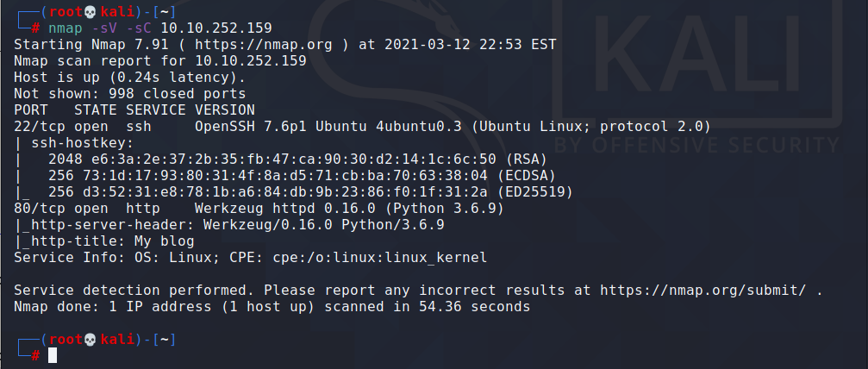The image size is (868, 369).
Task: Click the Service Info OS Linux line
Action: coord(250,258)
